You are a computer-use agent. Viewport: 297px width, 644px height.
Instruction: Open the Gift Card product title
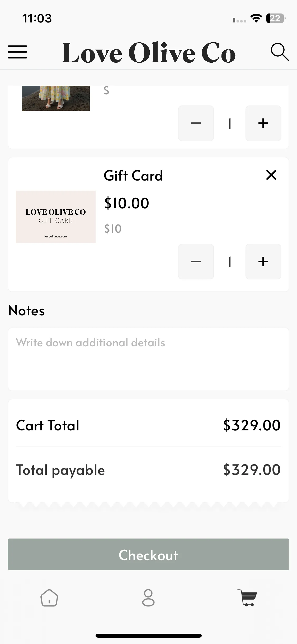133,176
